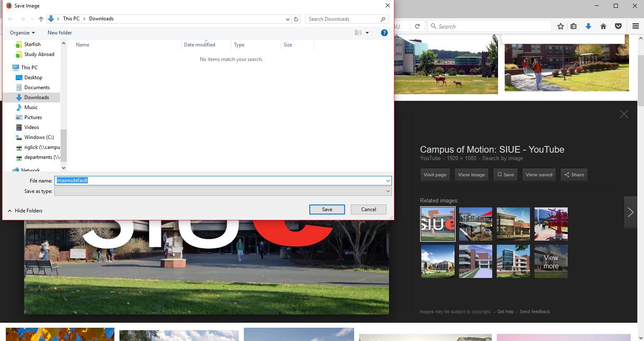Click the Cancel button

point(368,209)
